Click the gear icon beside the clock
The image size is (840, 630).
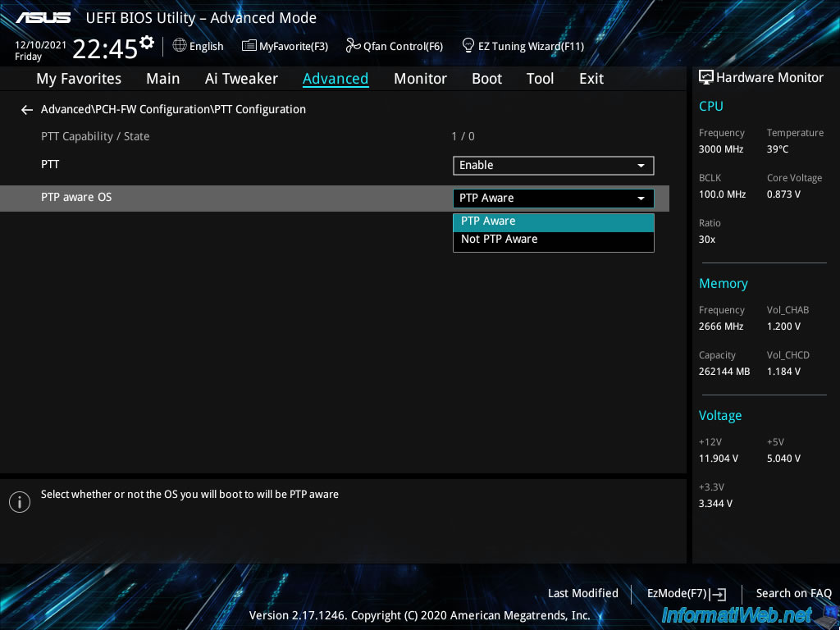click(146, 43)
